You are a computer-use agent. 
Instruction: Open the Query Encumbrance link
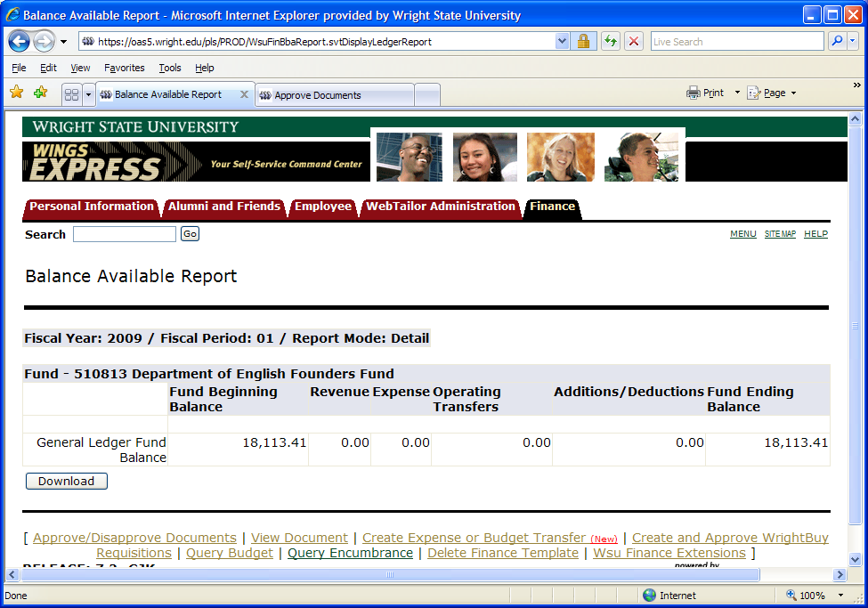click(x=350, y=553)
